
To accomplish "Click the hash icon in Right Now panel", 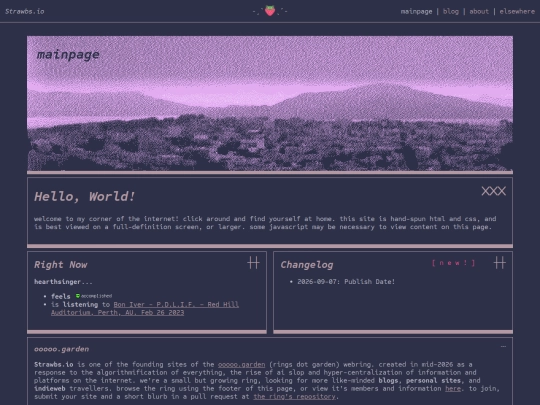I will pos(253,263).
